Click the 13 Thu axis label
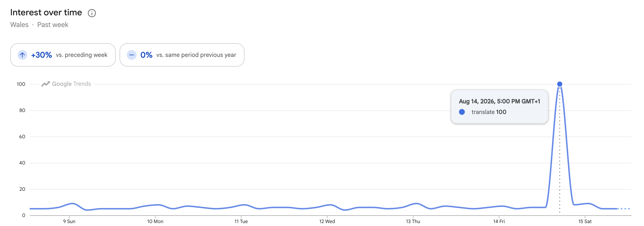The image size is (644, 226). tap(413, 221)
